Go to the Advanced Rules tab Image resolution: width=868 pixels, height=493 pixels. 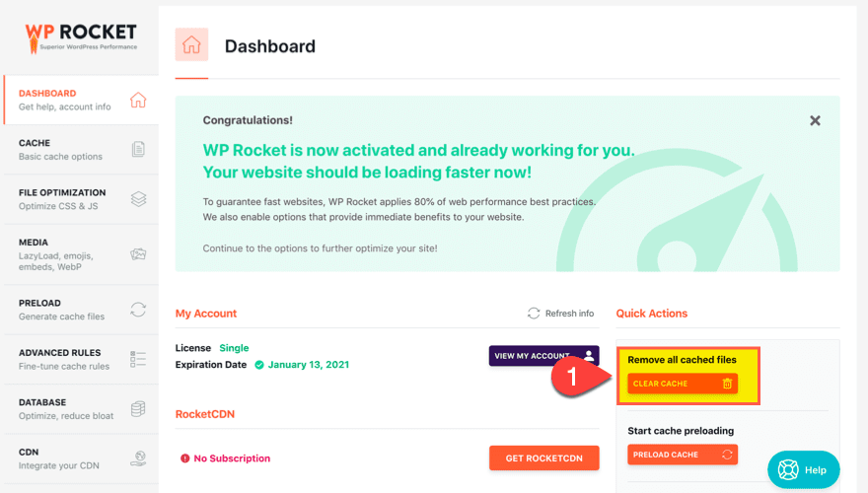62,359
